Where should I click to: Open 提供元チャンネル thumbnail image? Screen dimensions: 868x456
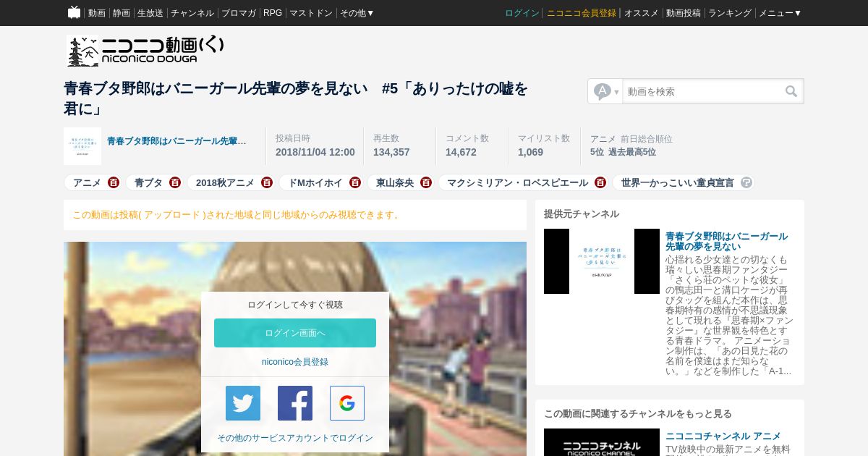(602, 261)
